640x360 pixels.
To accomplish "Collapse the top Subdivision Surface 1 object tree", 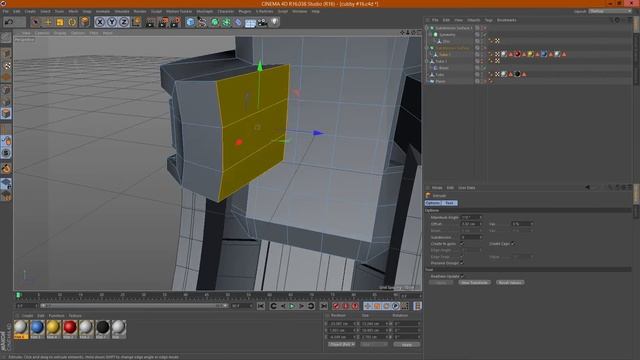I will pos(427,28).
